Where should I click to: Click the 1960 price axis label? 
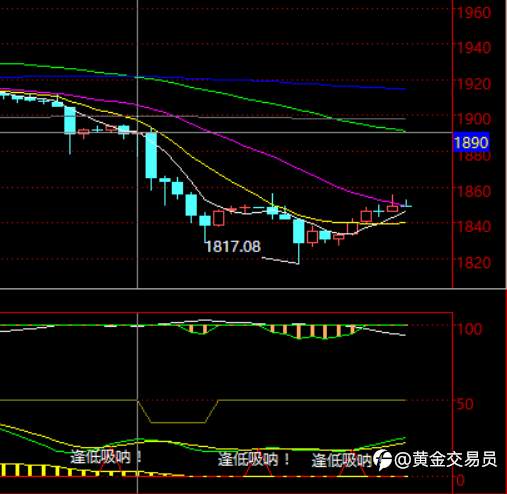474,13
